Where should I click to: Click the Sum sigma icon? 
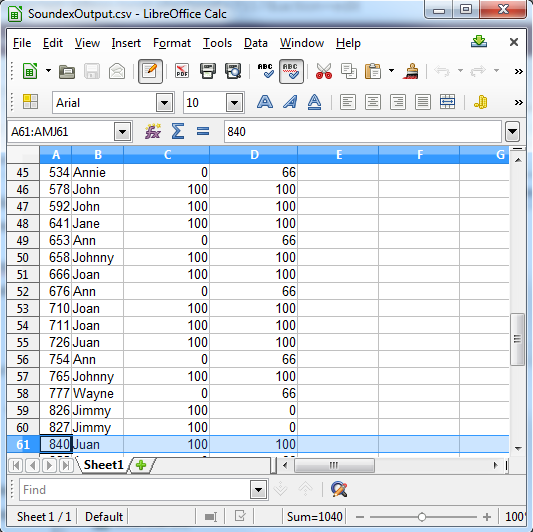[x=178, y=131]
